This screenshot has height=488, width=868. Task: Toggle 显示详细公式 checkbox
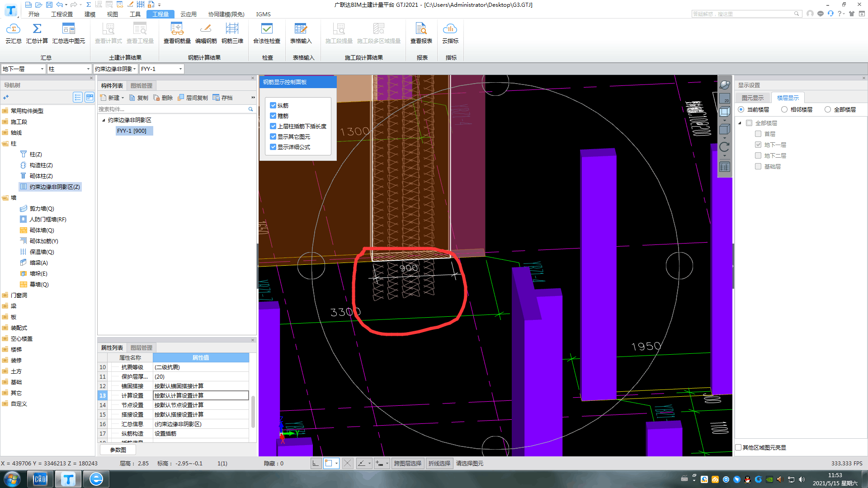(x=273, y=147)
